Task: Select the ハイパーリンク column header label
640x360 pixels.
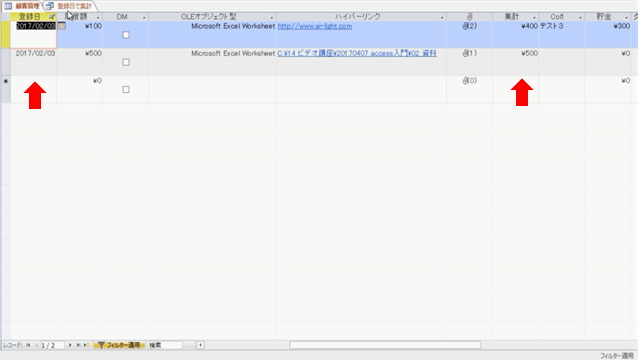Action: 358,17
